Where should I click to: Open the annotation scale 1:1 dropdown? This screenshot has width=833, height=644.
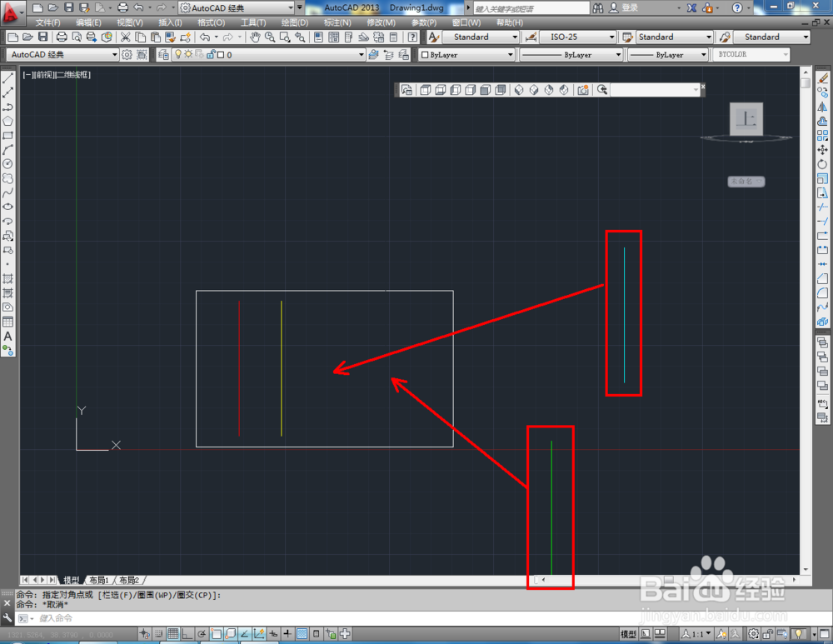click(697, 633)
